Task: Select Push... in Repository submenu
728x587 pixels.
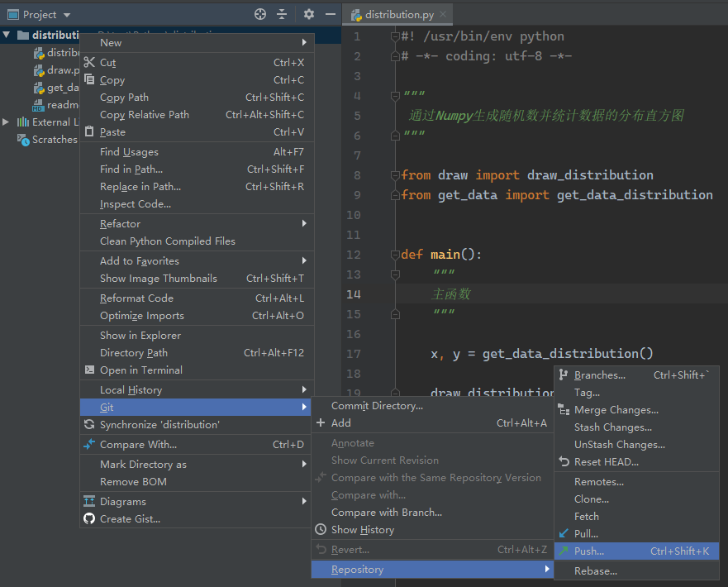Action: (589, 551)
